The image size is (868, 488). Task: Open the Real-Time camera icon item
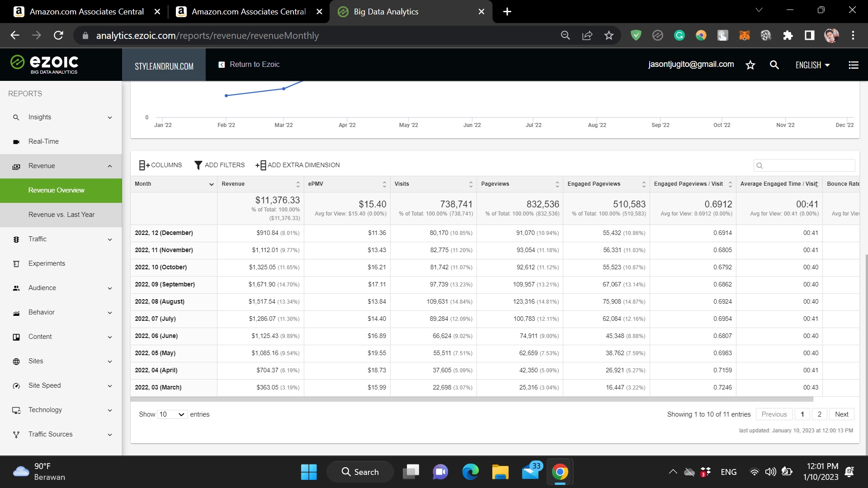click(x=16, y=142)
